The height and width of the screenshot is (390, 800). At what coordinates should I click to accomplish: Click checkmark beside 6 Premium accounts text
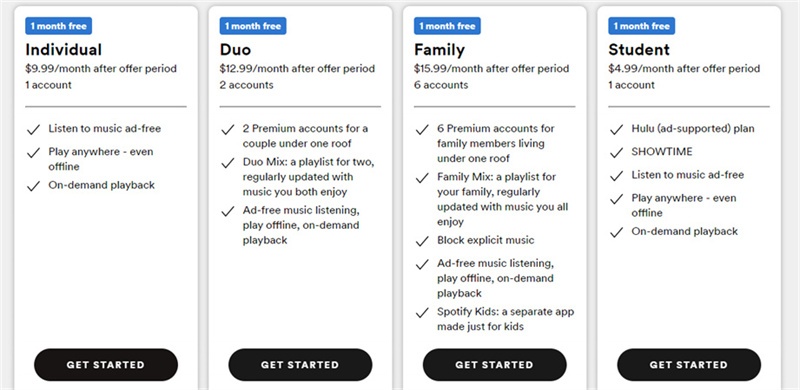(422, 130)
